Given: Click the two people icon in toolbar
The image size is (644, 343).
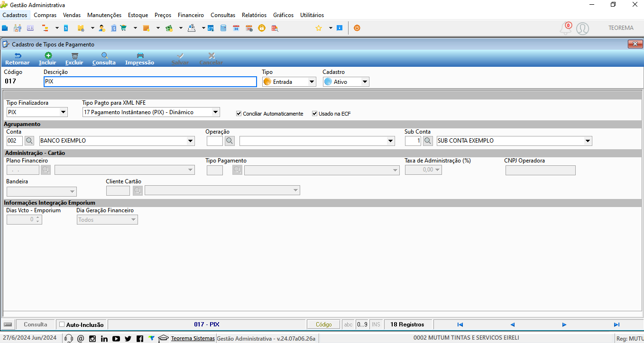Looking at the screenshot, I should pos(18,28).
